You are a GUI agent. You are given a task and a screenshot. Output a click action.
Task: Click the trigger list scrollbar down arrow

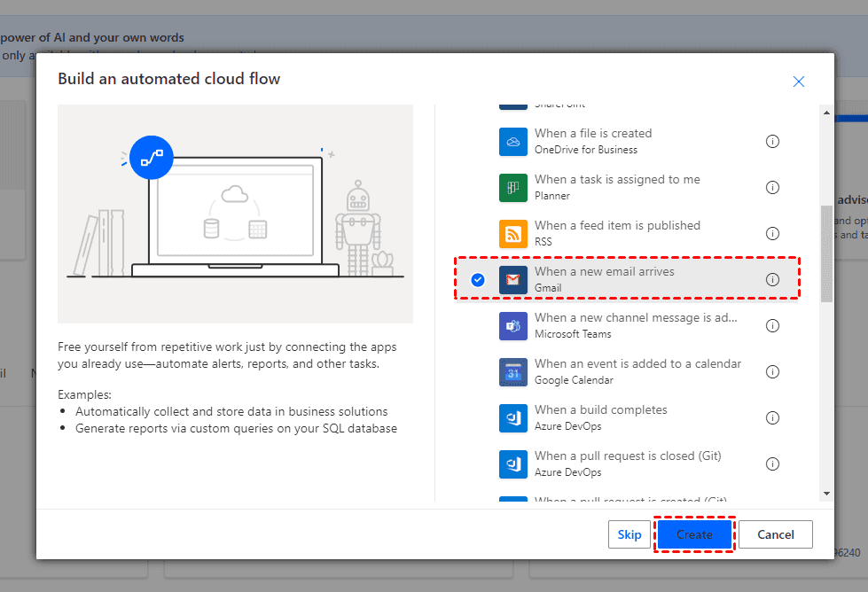click(826, 494)
